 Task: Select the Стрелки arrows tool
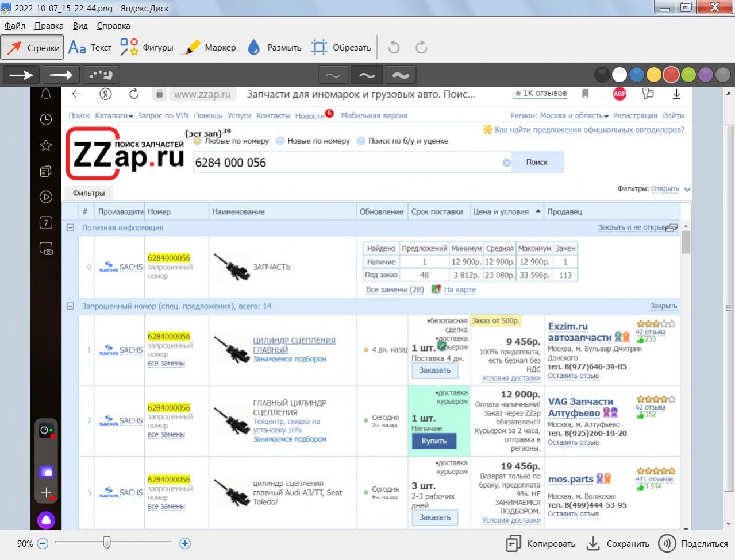point(32,48)
